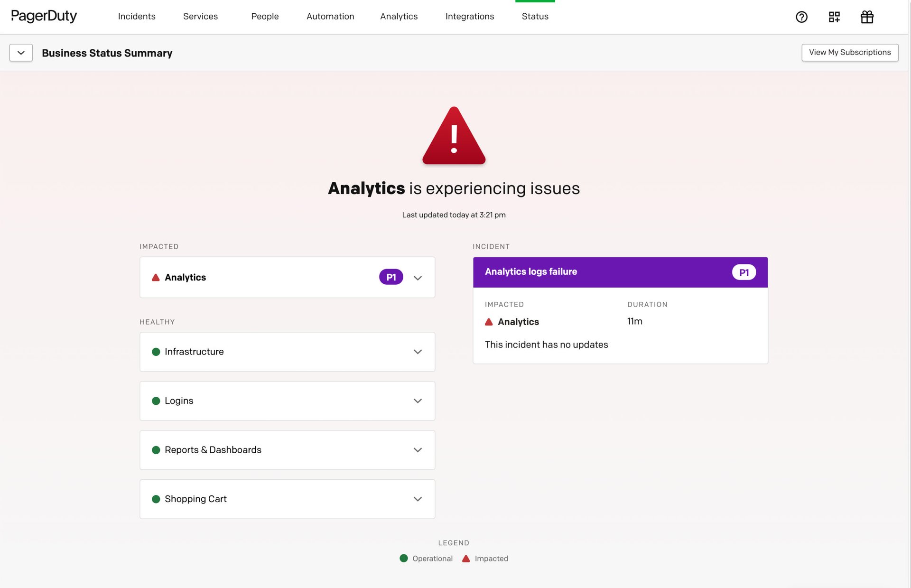Expand the Reports & Dashboards row
This screenshot has height=588, width=911.
tap(418, 450)
